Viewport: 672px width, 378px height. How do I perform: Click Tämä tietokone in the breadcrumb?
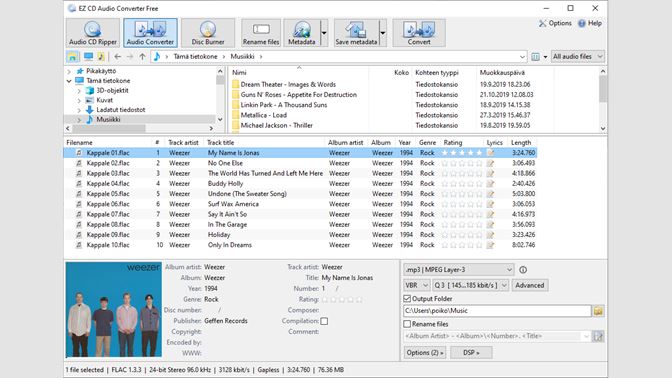pos(195,57)
